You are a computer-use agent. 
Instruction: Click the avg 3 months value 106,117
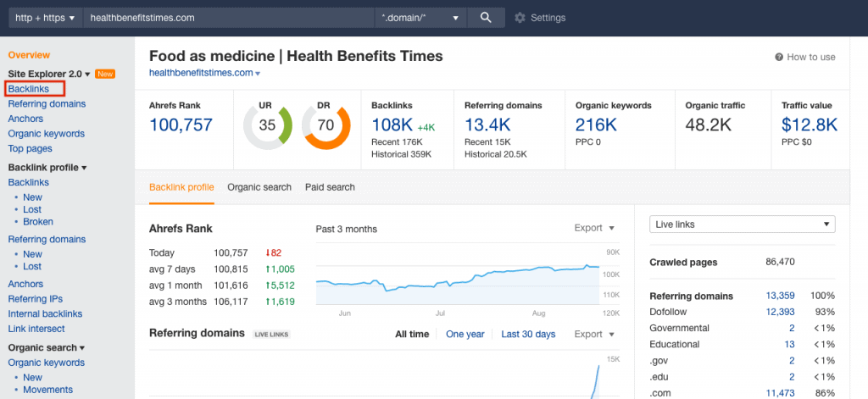(231, 302)
